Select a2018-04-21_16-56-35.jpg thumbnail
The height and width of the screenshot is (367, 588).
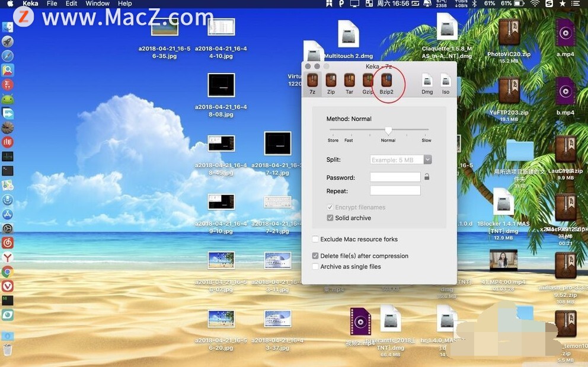click(165, 27)
